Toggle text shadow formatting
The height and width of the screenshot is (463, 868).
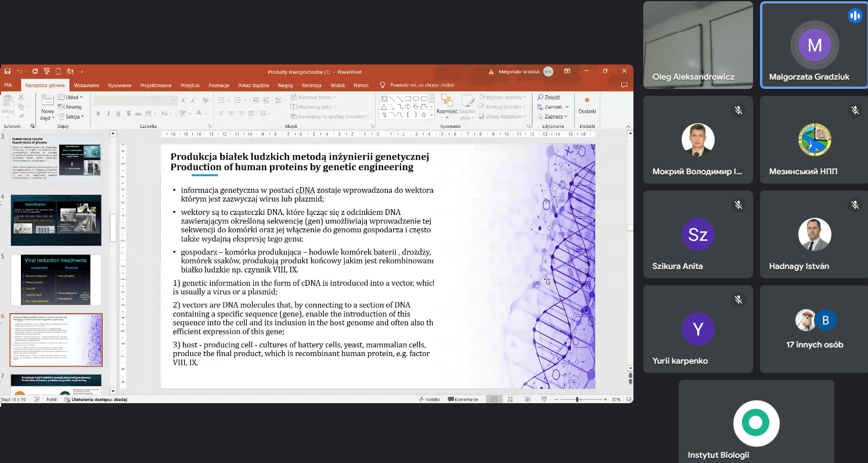[128, 114]
